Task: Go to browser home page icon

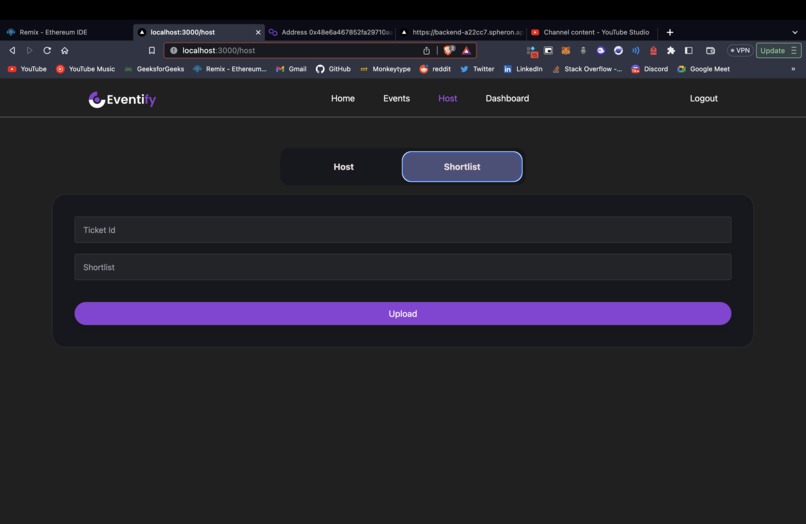Action: [x=64, y=50]
